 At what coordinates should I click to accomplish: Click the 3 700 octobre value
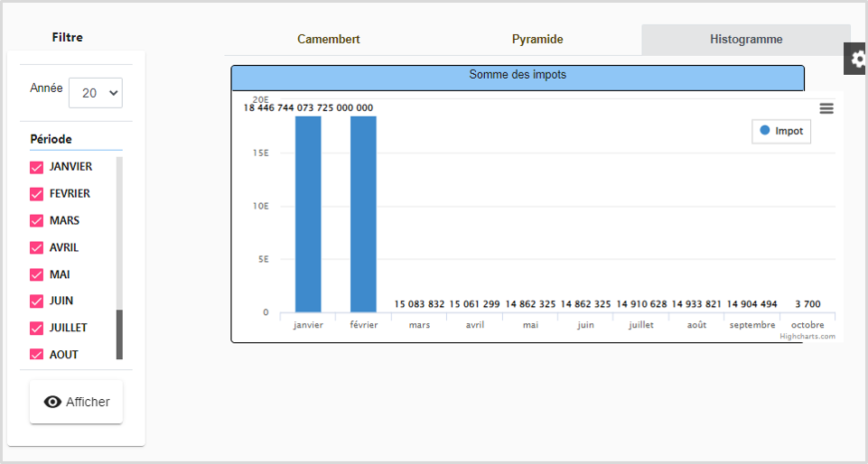(807, 304)
